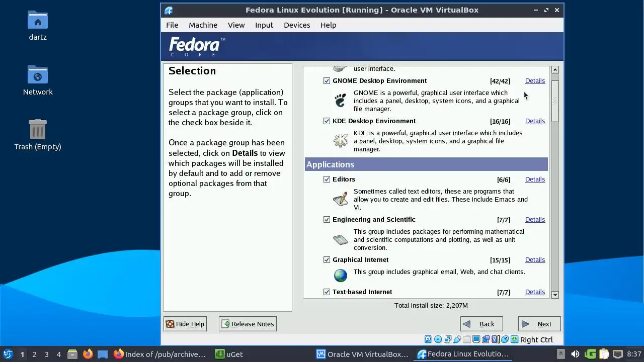
Task: Click the volume tray icon
Action: pos(575,354)
